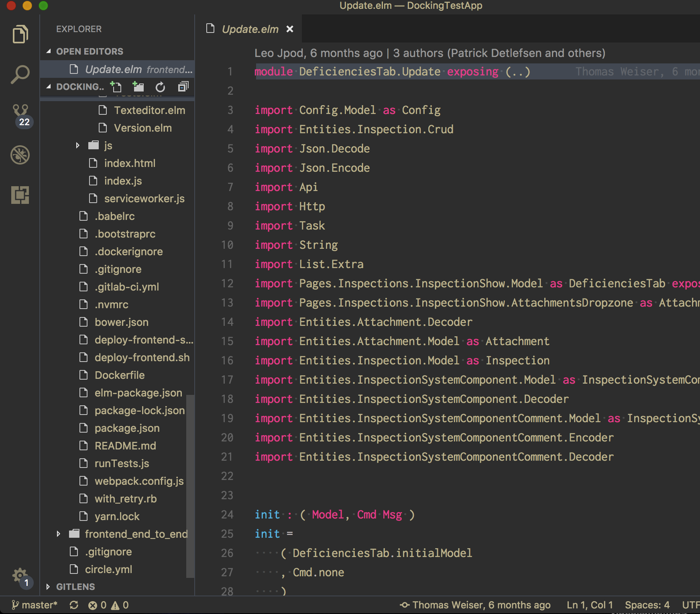This screenshot has width=700, height=614.
Task: Refresh the explorer file tree
Action: (x=160, y=87)
